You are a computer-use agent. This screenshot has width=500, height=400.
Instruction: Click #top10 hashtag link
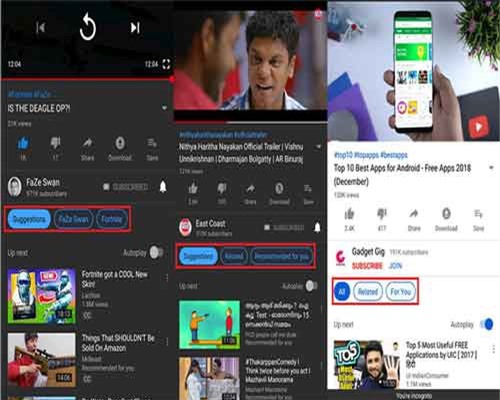(x=343, y=155)
